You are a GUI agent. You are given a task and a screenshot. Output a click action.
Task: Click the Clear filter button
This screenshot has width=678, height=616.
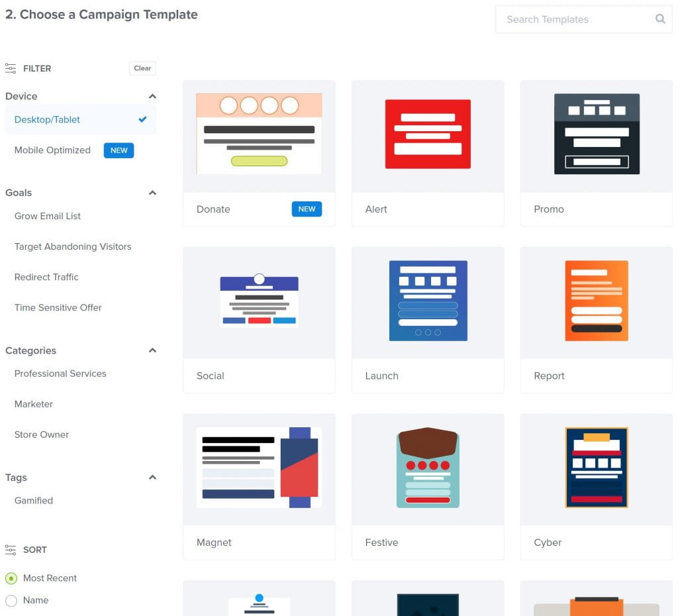142,68
